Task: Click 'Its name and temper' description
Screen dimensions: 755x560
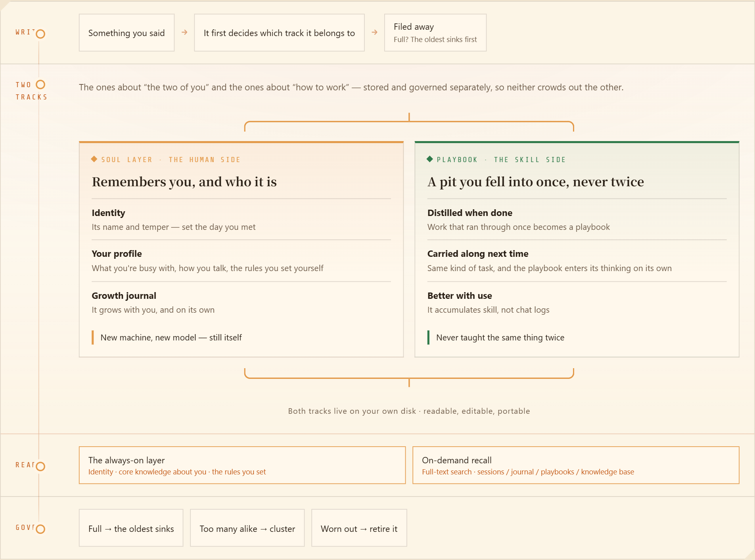Action: click(x=174, y=227)
